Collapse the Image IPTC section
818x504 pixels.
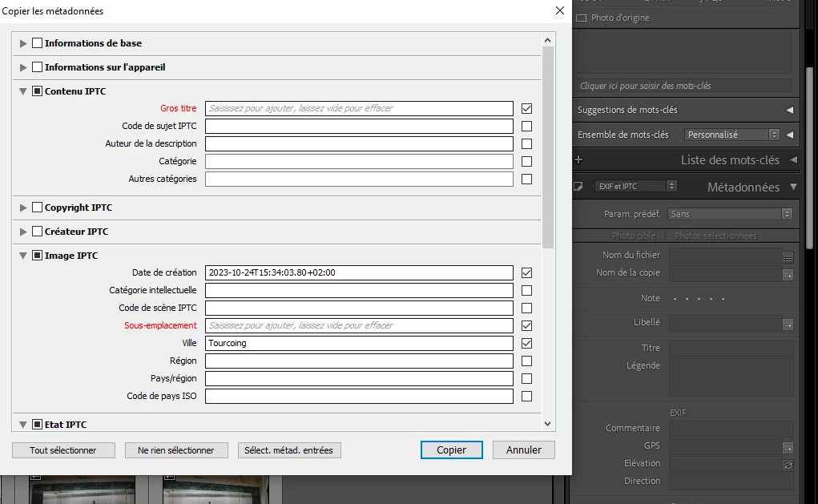tap(23, 256)
